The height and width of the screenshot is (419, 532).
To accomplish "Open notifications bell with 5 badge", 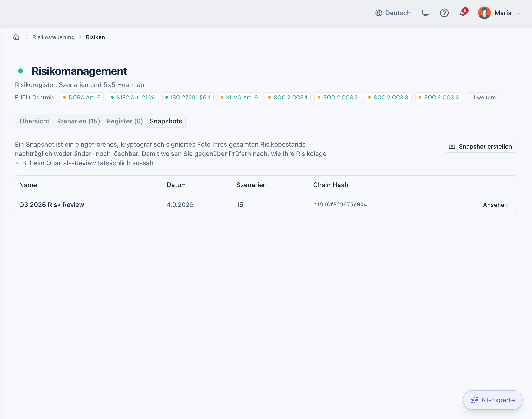I will coord(463,12).
